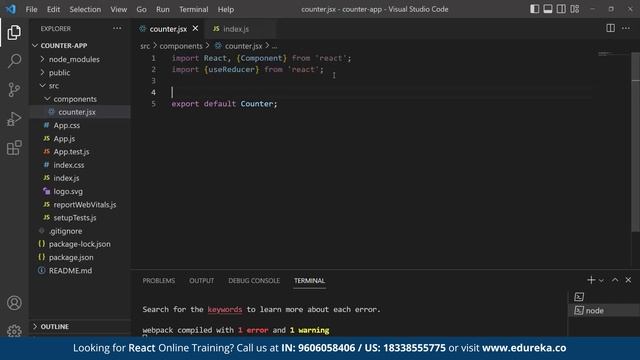The image size is (640, 360).
Task: Open the editor more actions ellipsis
Action: click(x=626, y=28)
